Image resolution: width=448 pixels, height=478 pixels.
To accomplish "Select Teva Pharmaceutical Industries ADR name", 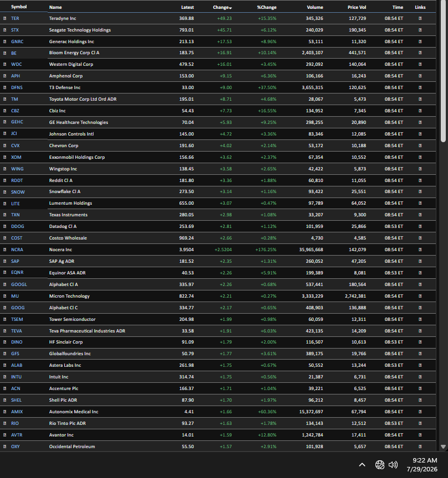I will tap(87, 331).
